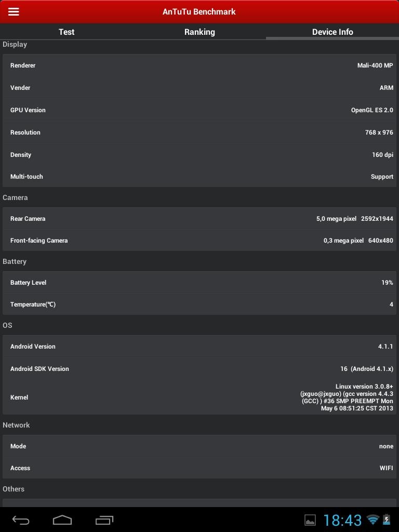Tap the Android back navigation icon

pos(21,520)
